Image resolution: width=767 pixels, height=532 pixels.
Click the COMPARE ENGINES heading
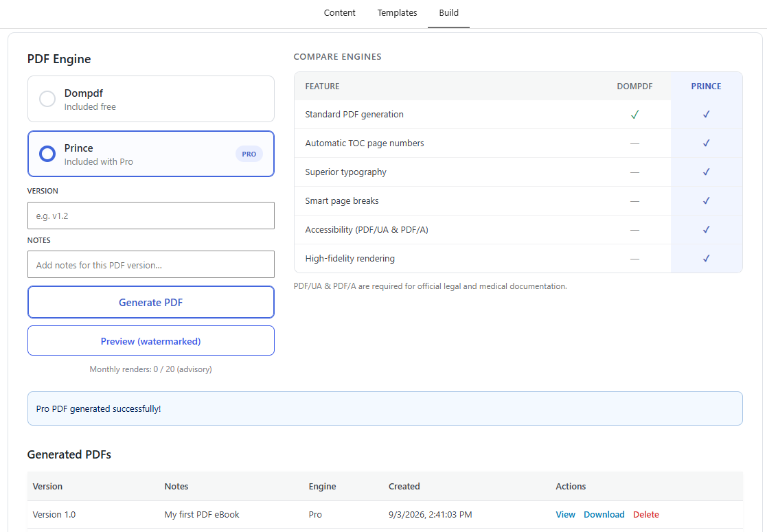coord(338,57)
